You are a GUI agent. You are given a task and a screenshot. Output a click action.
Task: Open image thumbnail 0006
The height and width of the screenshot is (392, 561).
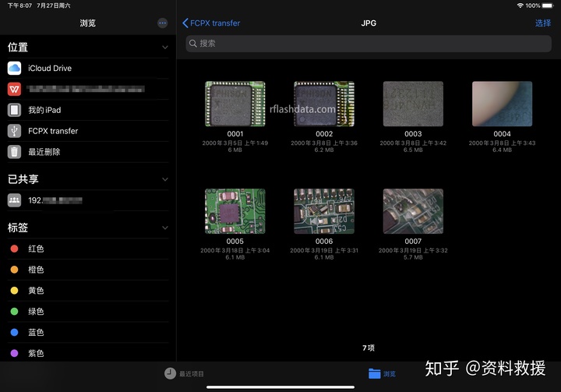click(x=324, y=211)
